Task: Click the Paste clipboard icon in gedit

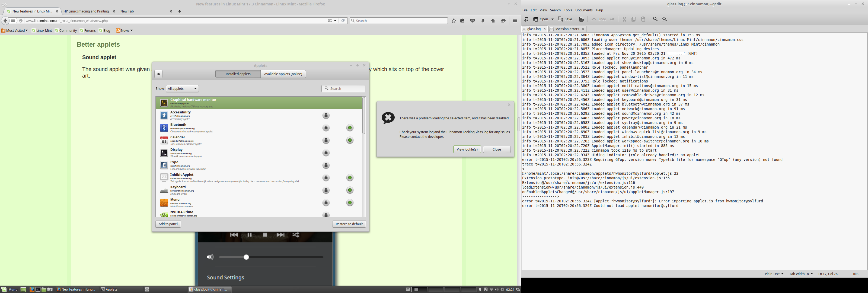Action: [x=643, y=19]
